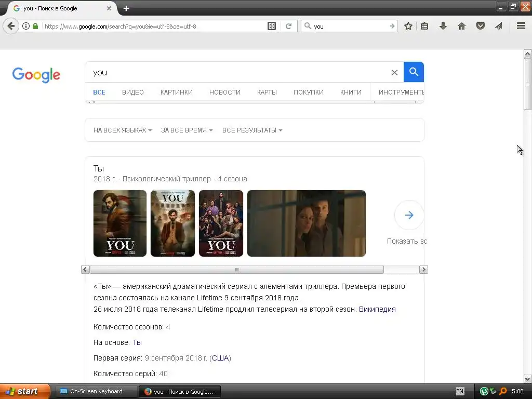
Task: Open the Firefox hamburger menu
Action: pyautogui.click(x=521, y=26)
